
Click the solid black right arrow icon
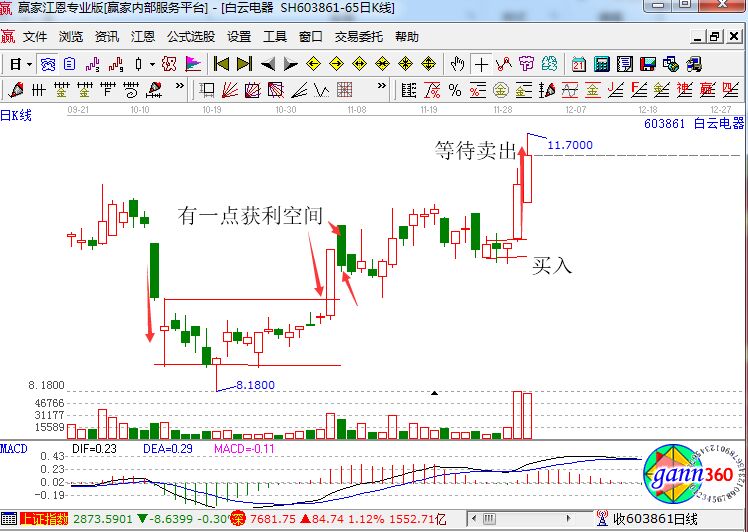coord(290,64)
